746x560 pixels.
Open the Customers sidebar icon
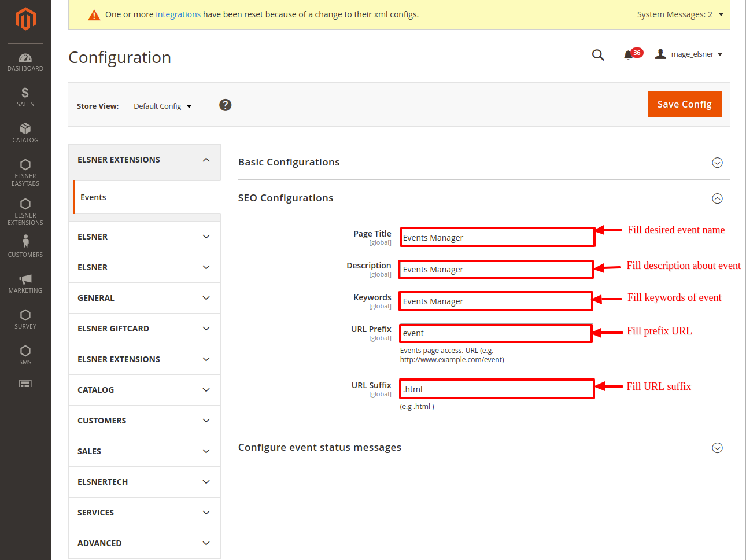click(25, 246)
